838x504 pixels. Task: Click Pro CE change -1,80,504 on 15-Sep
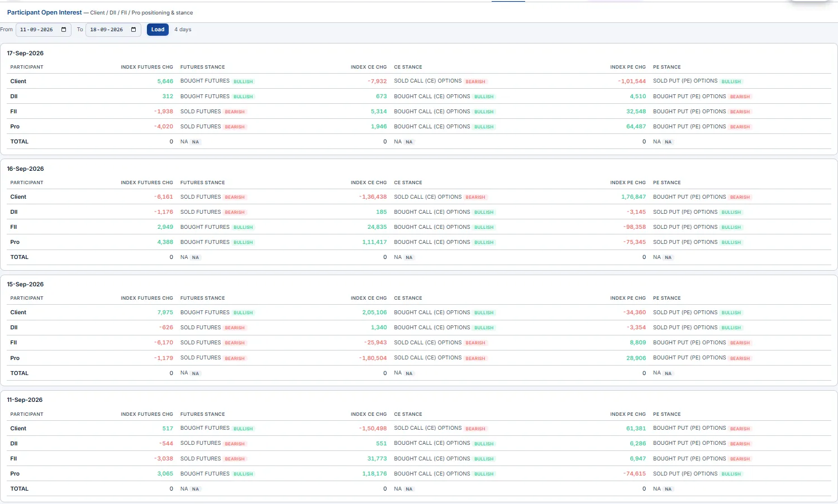click(x=373, y=358)
